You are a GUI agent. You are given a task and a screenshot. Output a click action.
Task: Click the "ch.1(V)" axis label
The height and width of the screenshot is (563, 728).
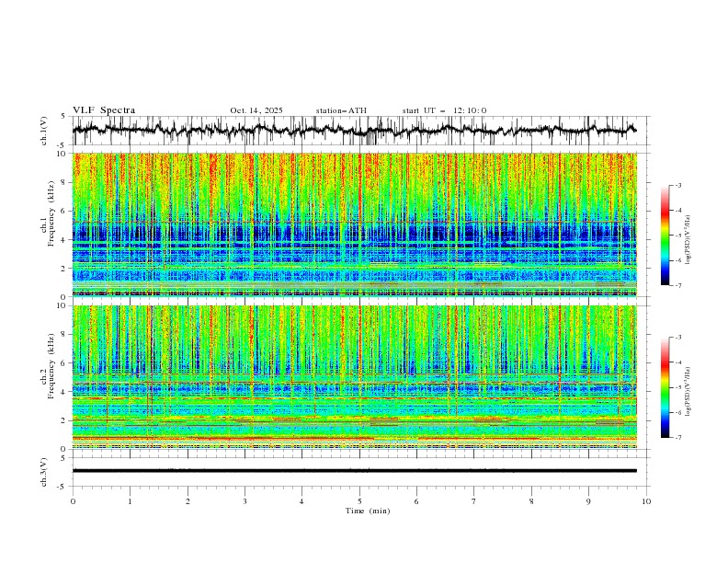point(44,131)
